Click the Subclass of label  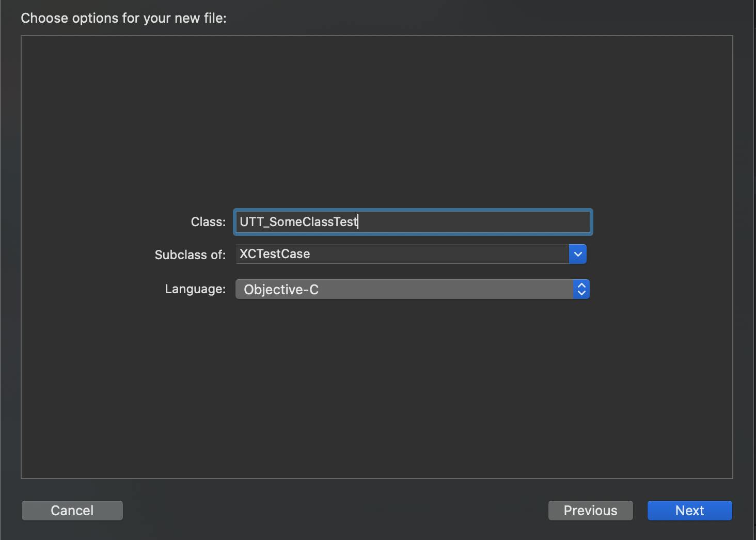coord(190,255)
